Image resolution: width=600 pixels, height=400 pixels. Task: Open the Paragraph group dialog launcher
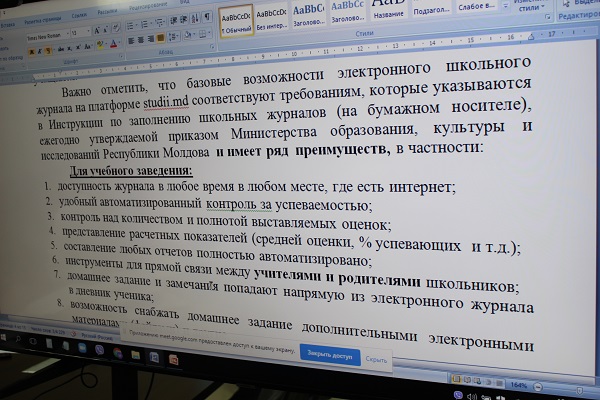click(212, 46)
